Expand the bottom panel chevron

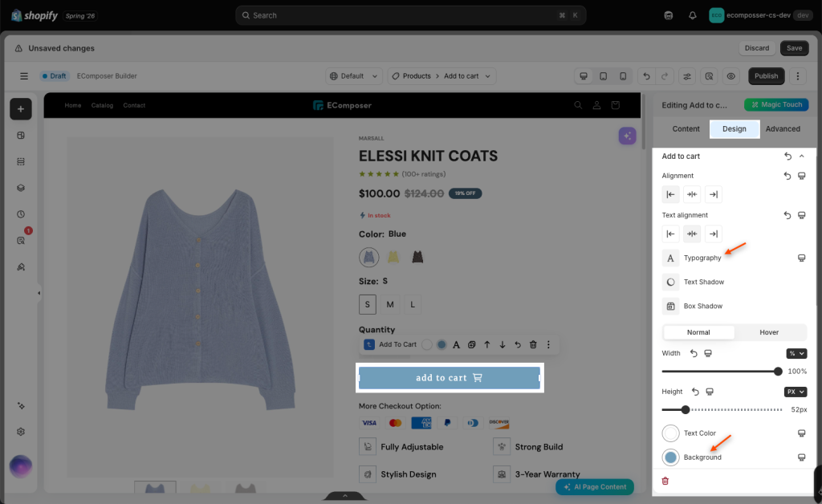pyautogui.click(x=345, y=496)
